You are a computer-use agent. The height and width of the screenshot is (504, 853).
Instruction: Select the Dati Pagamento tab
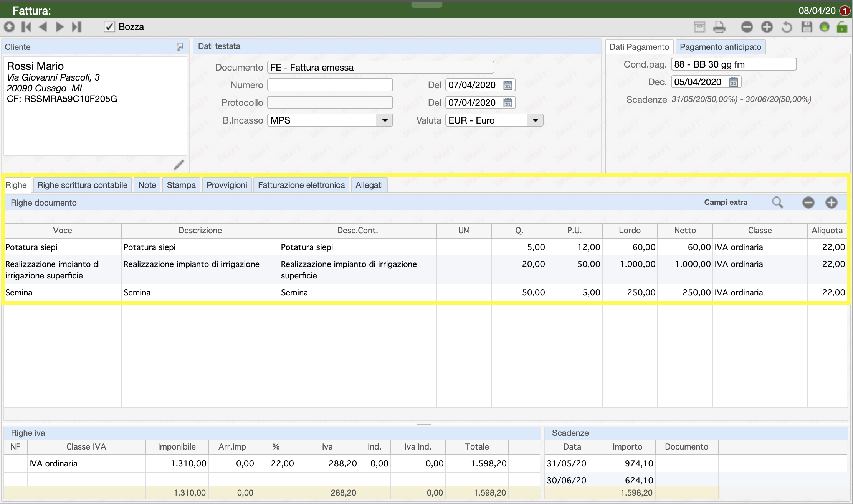(x=639, y=47)
